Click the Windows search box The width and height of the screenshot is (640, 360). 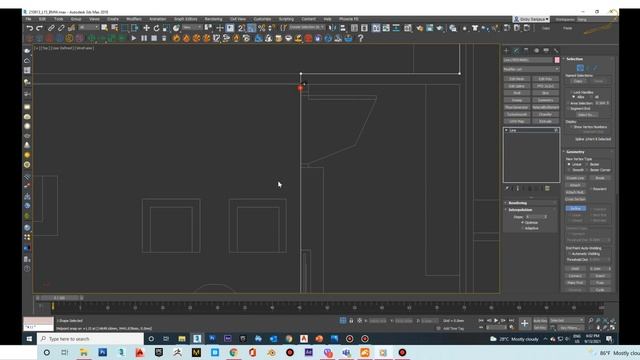(x=90, y=339)
